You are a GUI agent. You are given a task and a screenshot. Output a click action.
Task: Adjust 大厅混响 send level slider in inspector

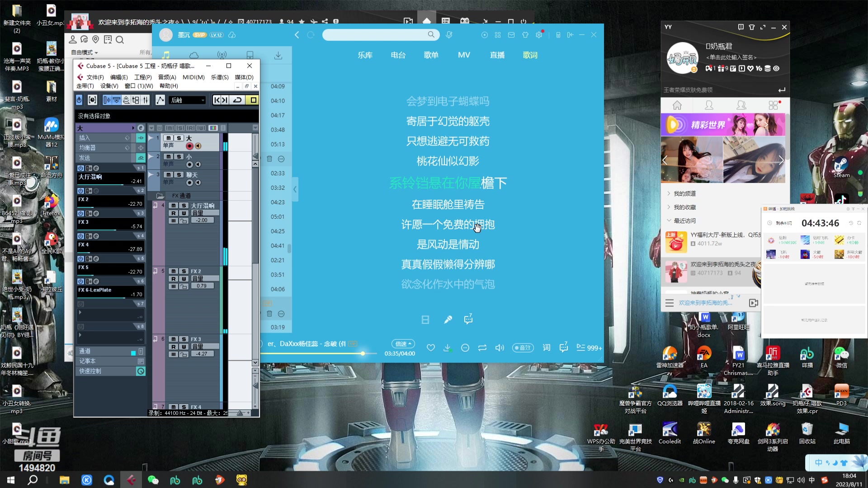[110, 185]
